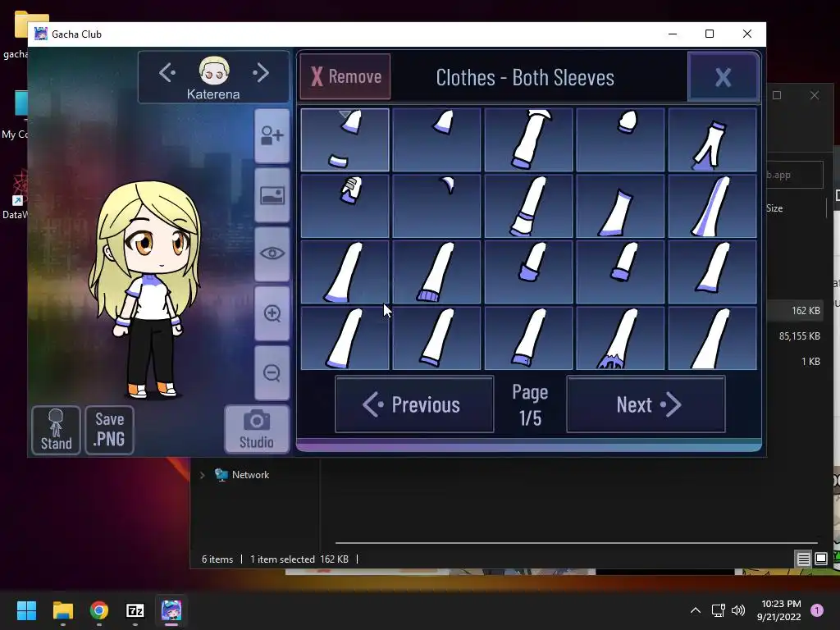Select the rounded puff short sleeve
The height and width of the screenshot is (630, 840).
click(620, 139)
